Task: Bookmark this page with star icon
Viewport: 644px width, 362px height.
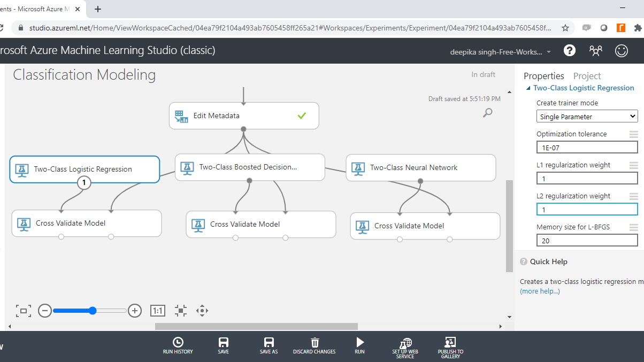Action: (565, 28)
